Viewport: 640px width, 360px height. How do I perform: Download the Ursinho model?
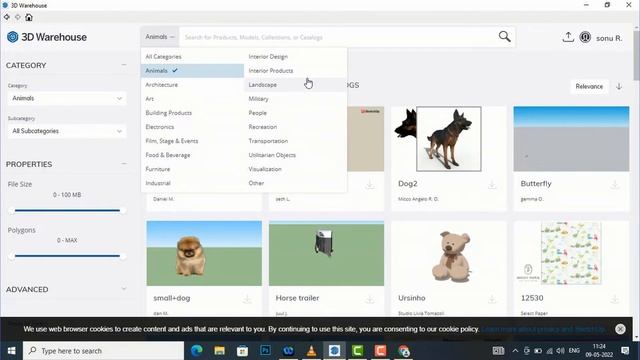492,299
